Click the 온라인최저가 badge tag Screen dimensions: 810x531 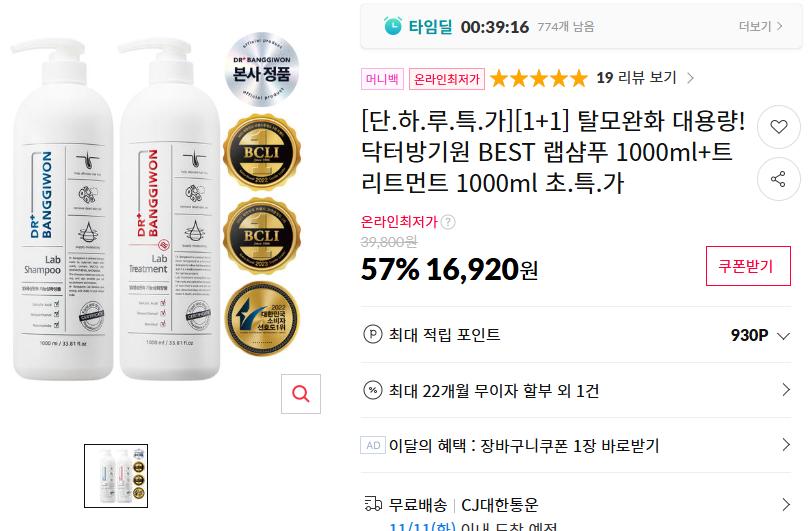pos(447,79)
